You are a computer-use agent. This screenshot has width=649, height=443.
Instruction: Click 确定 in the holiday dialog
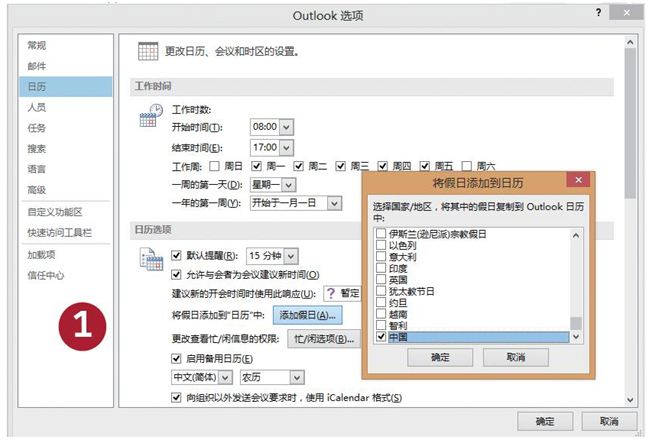coord(440,357)
